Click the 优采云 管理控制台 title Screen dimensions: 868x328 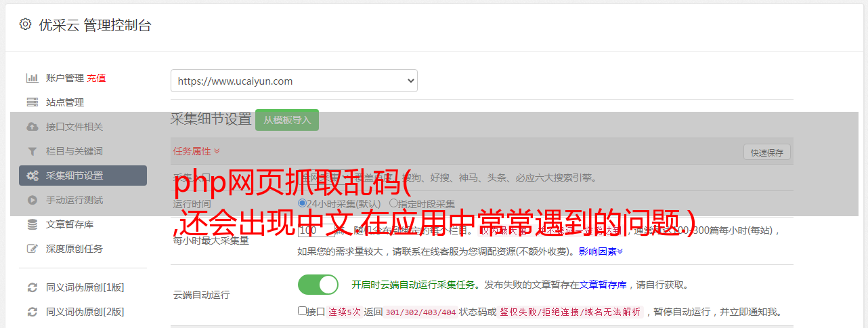95,25
